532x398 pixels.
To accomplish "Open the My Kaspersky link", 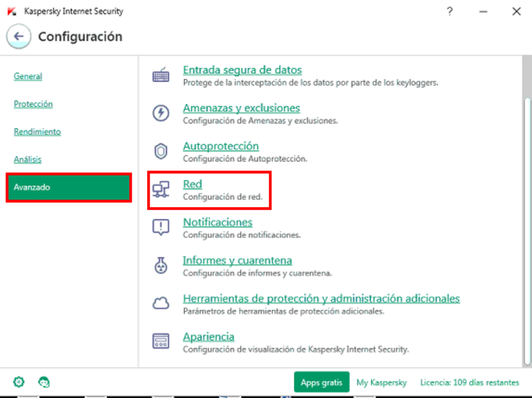I will (381, 383).
